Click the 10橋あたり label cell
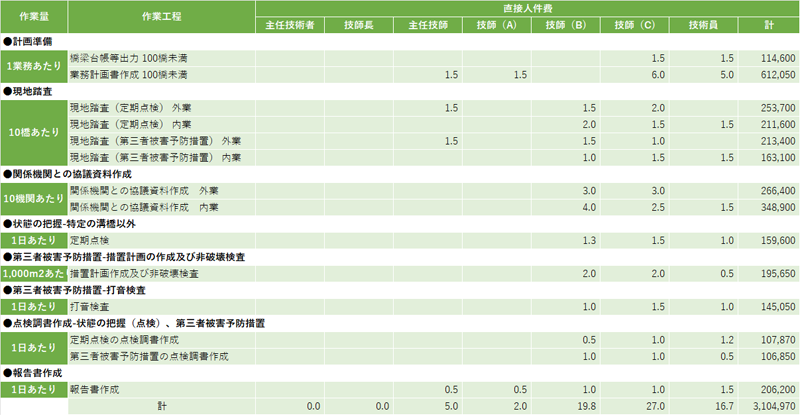Image resolution: width=800 pixels, height=415 pixels. pos(34,133)
